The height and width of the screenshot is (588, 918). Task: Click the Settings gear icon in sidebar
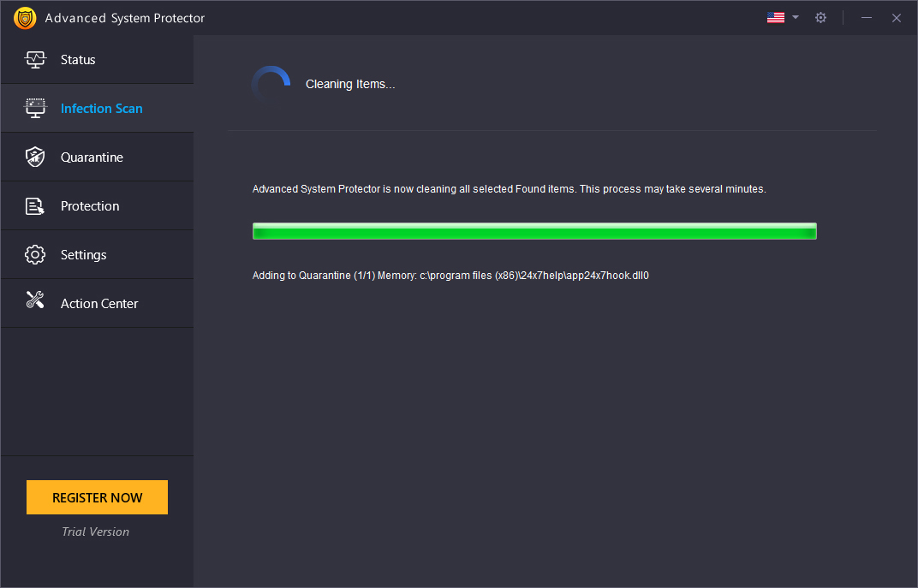point(35,254)
